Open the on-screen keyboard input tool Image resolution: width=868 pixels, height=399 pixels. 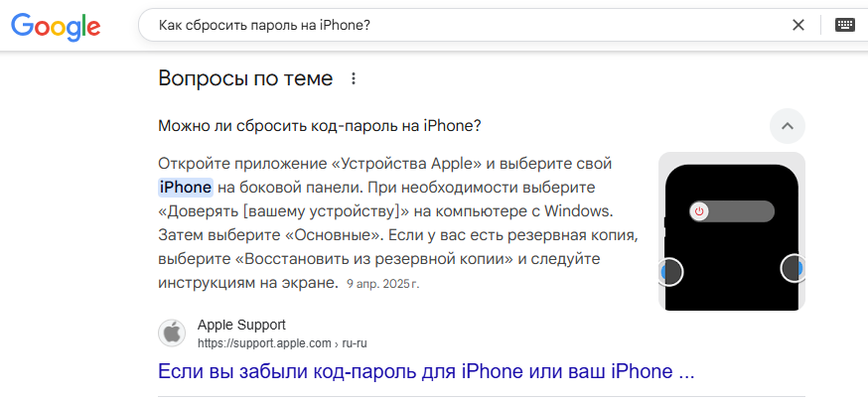tap(845, 25)
